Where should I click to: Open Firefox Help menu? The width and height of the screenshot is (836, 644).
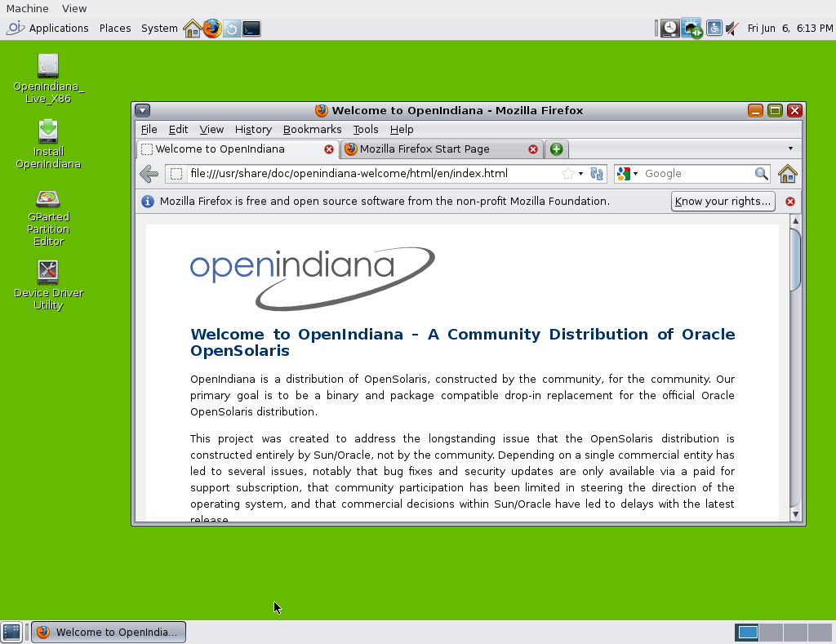click(x=402, y=130)
